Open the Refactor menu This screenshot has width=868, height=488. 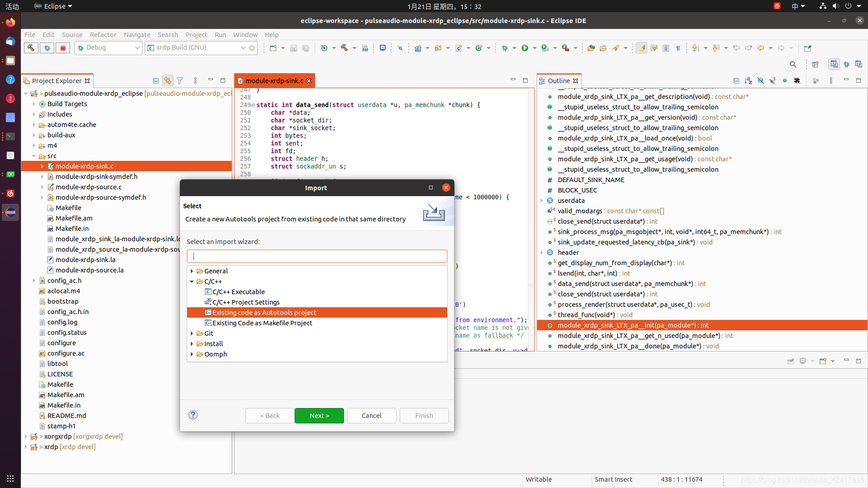click(103, 35)
